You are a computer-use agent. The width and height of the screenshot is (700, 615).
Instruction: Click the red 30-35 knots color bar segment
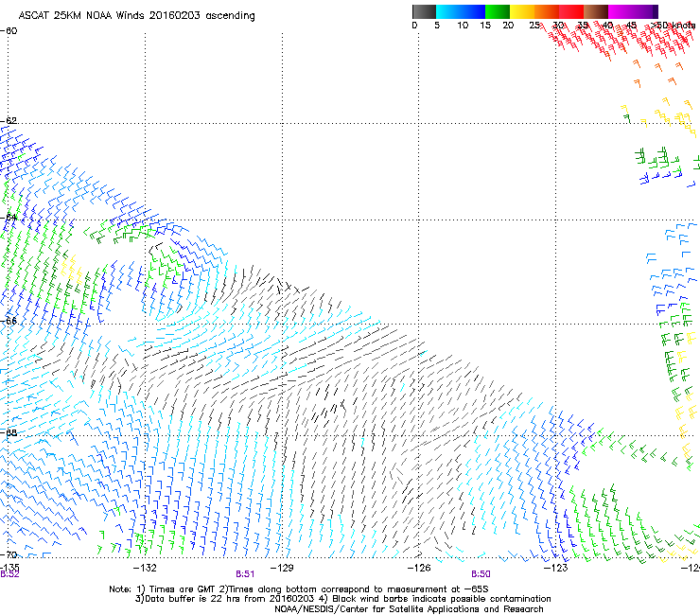coord(571,11)
